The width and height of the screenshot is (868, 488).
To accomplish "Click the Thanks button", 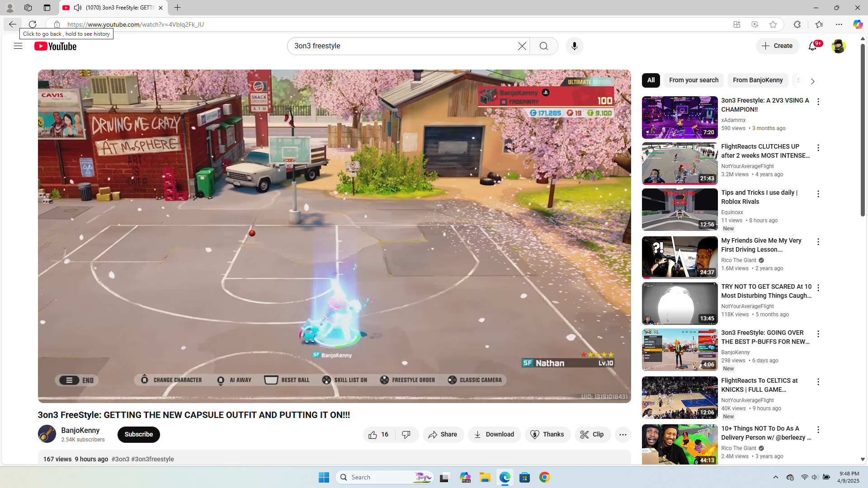I will point(547,435).
